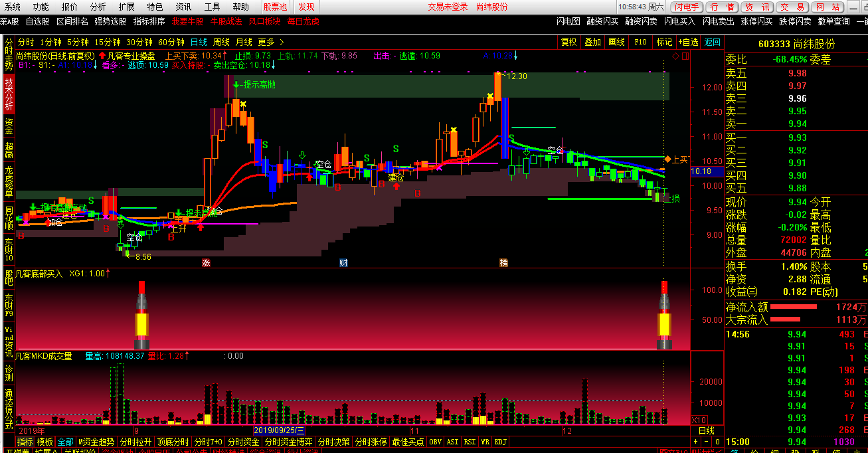Switch chart to 5分钟 period
The width and height of the screenshot is (868, 453).
78,42
